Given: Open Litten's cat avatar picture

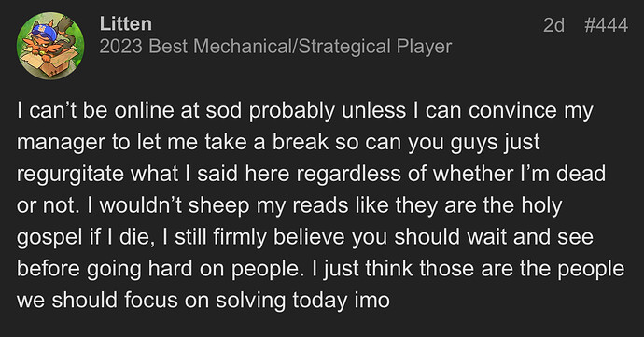Looking at the screenshot, I should 50,46.
